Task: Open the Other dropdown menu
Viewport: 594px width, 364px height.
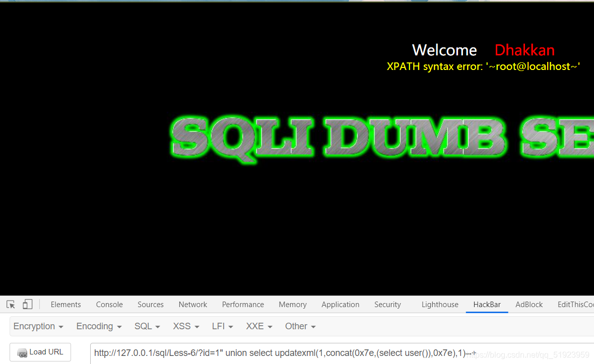Action: tap(300, 326)
